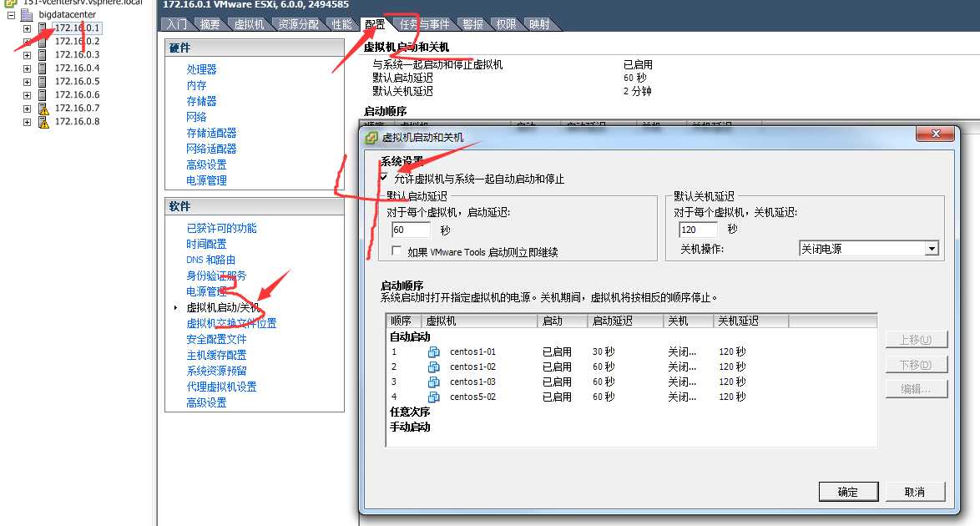Open 网络 hardware link
980x526 pixels.
[x=196, y=117]
